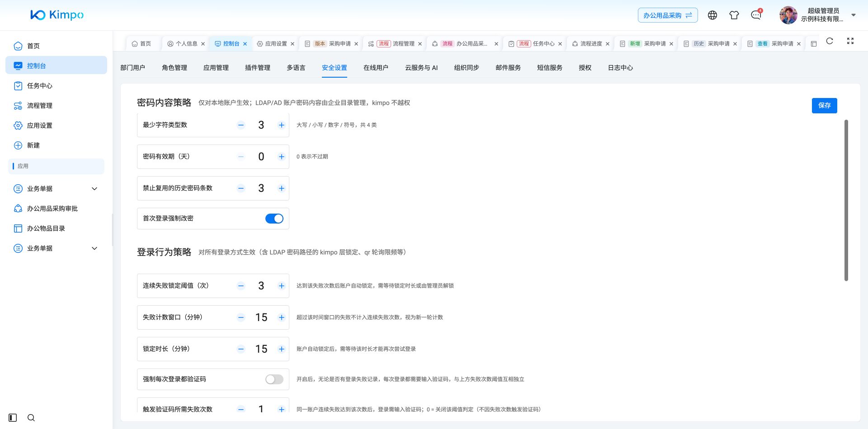Open the tab layout icon
This screenshot has width=868, height=429.
click(x=814, y=44)
